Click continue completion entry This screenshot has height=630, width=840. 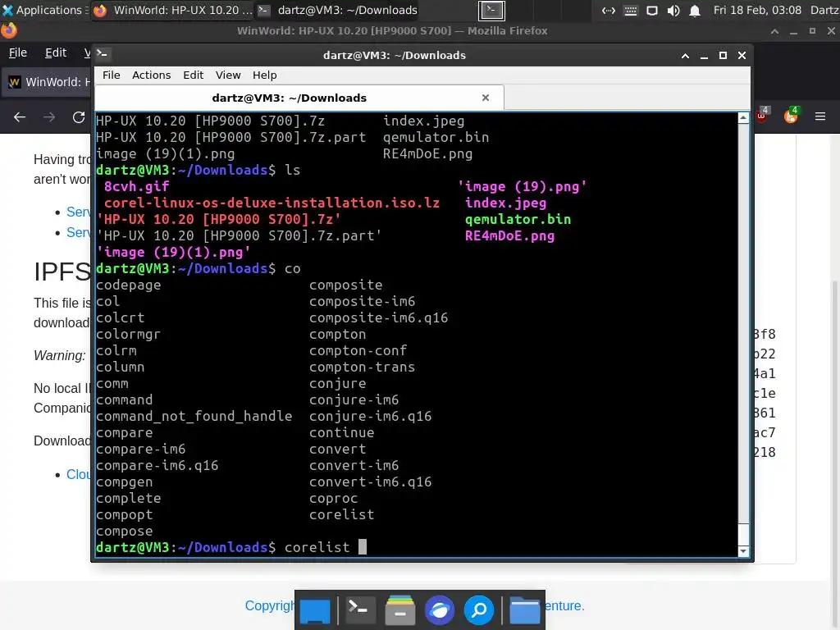pyautogui.click(x=341, y=433)
